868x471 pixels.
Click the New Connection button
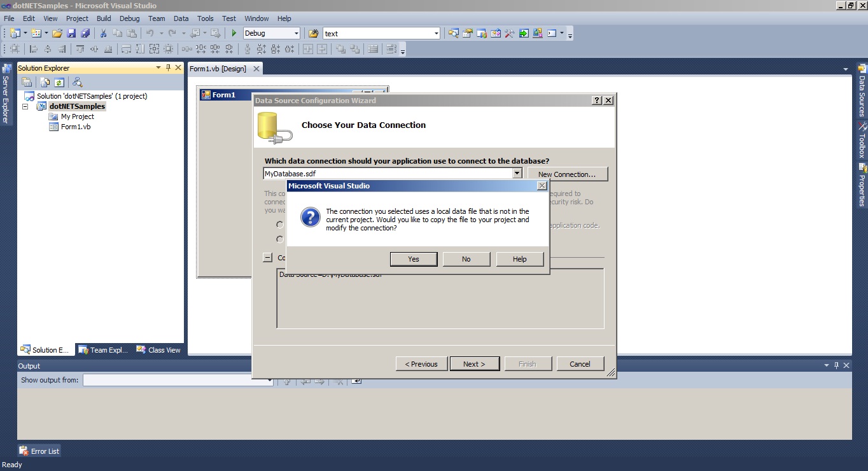pyautogui.click(x=567, y=174)
